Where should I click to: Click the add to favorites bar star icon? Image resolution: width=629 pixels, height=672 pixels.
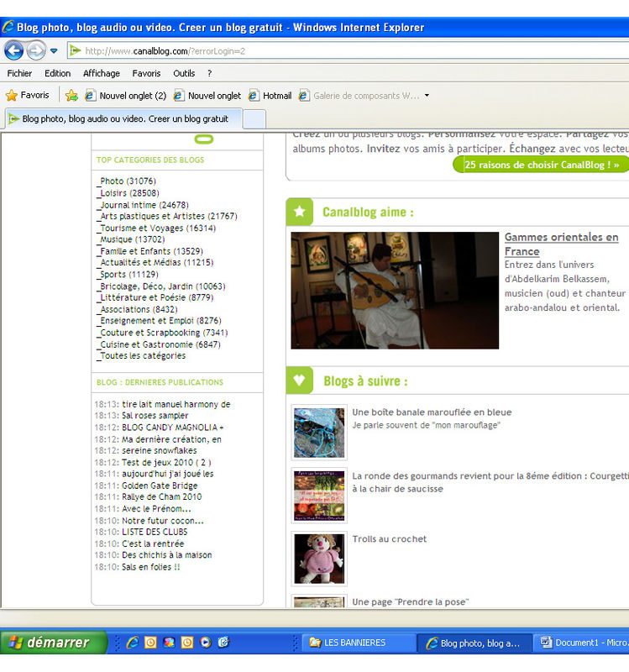(x=71, y=95)
